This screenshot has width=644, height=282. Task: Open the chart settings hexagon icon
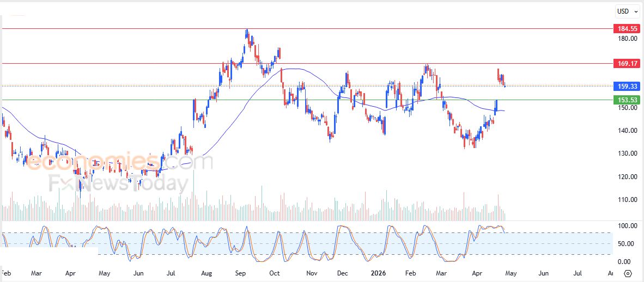tap(628, 273)
